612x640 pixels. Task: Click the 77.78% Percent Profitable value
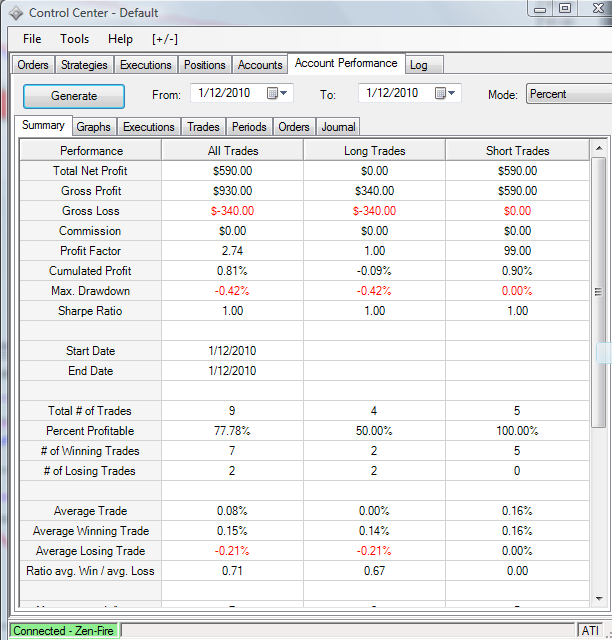click(x=232, y=431)
